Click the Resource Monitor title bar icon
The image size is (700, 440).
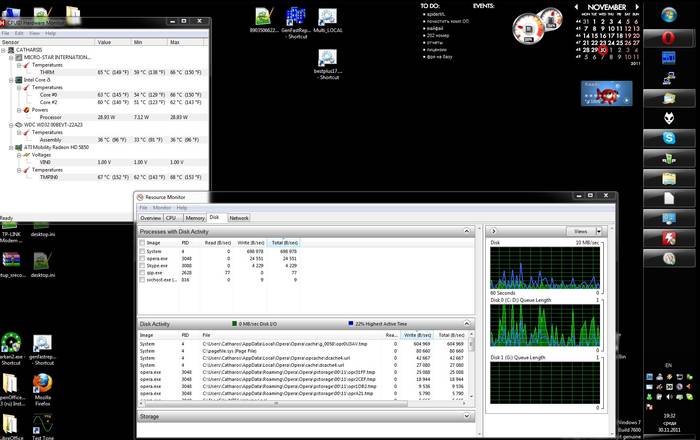tap(141, 197)
